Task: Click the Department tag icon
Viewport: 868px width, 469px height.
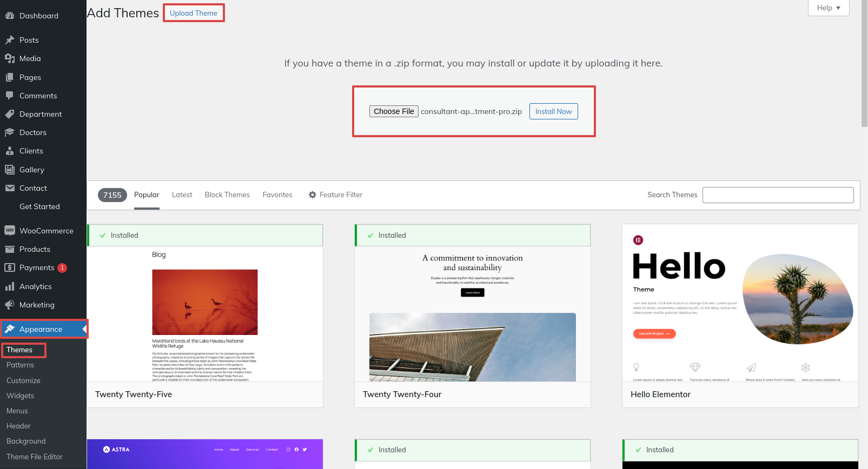Action: (10, 114)
